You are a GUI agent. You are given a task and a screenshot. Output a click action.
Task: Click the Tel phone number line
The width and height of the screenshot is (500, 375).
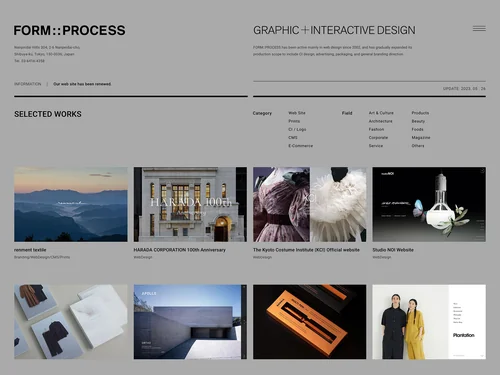(29, 61)
